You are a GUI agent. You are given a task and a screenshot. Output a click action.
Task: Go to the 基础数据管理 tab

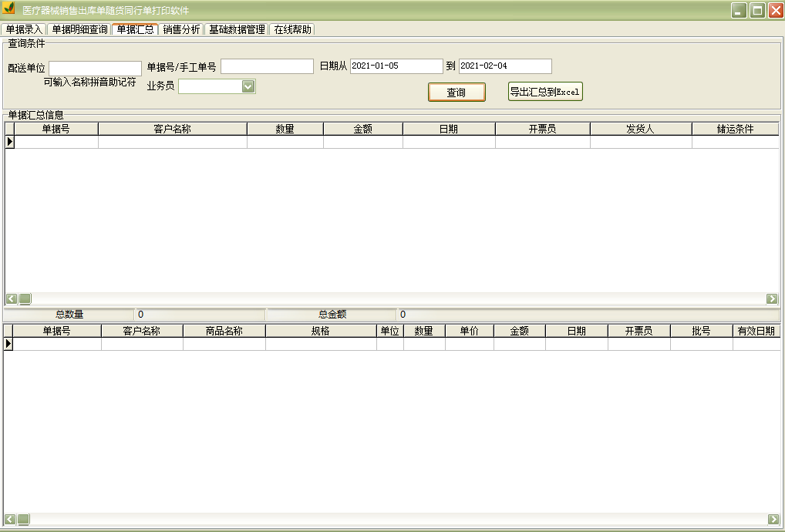pos(237,29)
